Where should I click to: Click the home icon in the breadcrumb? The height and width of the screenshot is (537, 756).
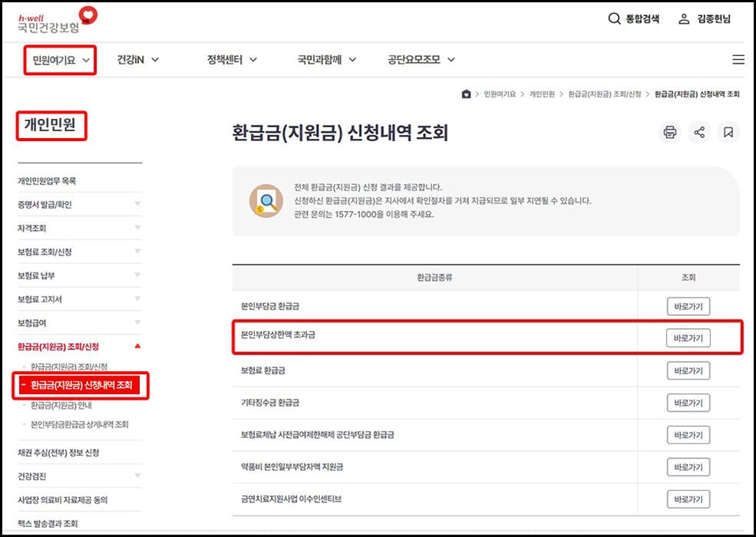point(466,93)
